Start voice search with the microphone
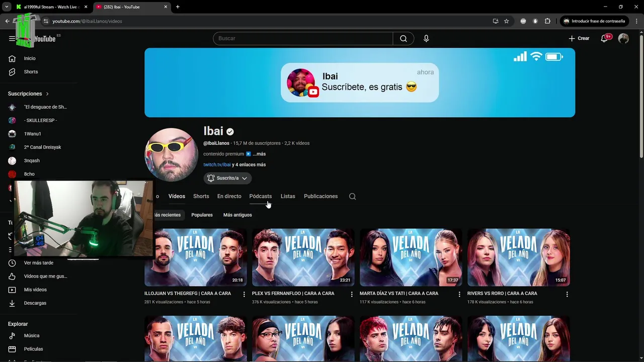This screenshot has width=644, height=362. pyautogui.click(x=426, y=38)
